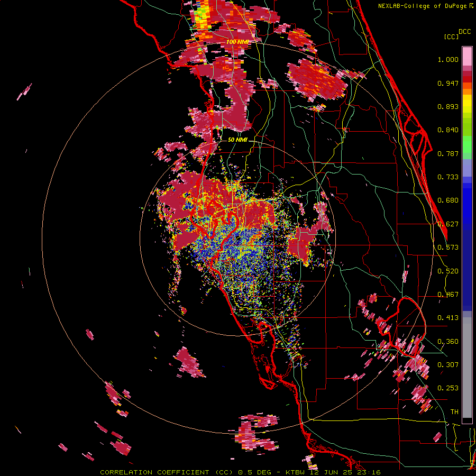
Task: Click the DCC legend title
Action: tap(464, 32)
